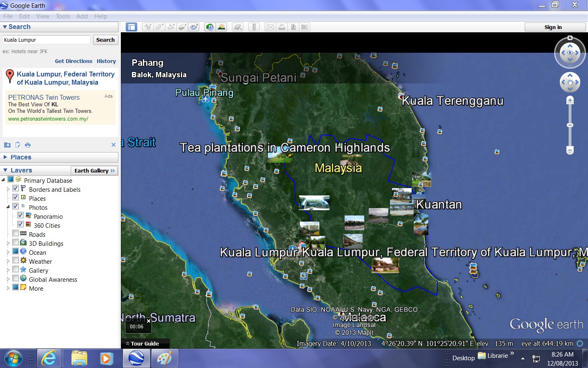
Task: Uncheck the Panoramio photos layer
Action: [x=20, y=215]
